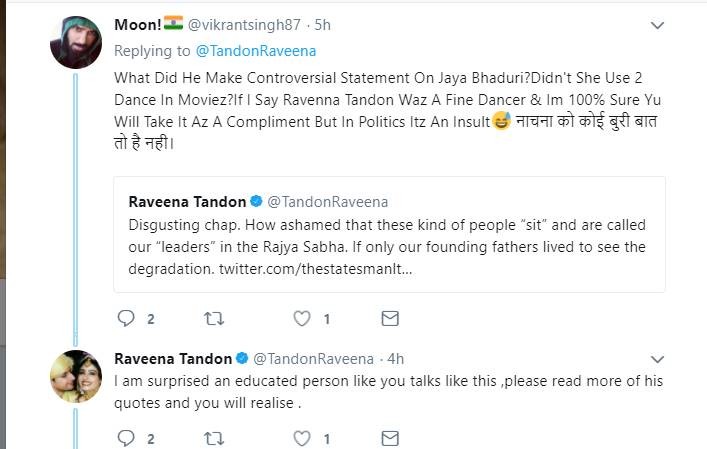
Task: Reply to Moon!'s tweet
Action: pyautogui.click(x=125, y=319)
